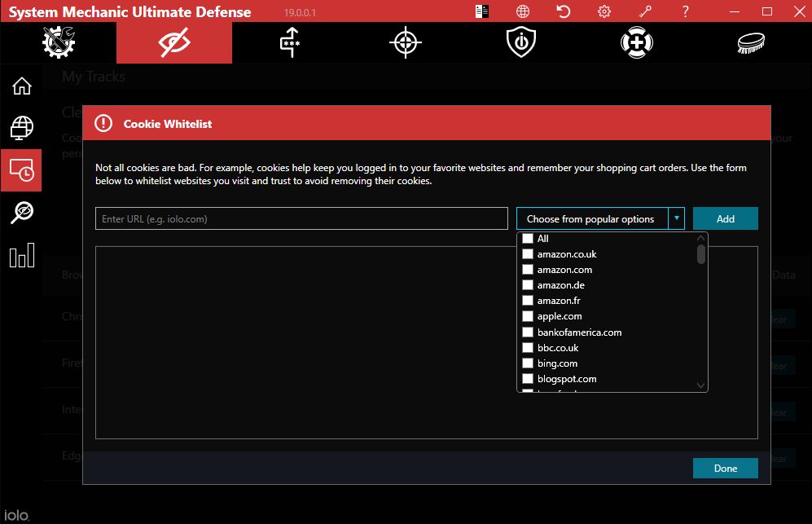Screen dimensions: 812x524
Task: Open the Toolbox gear-and-wrench tab
Action: click(x=59, y=42)
